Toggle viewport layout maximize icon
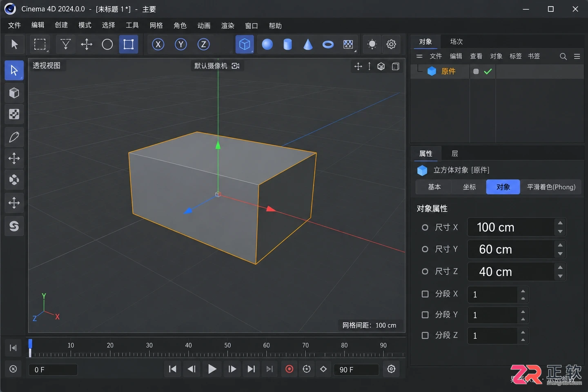 pyautogui.click(x=395, y=67)
